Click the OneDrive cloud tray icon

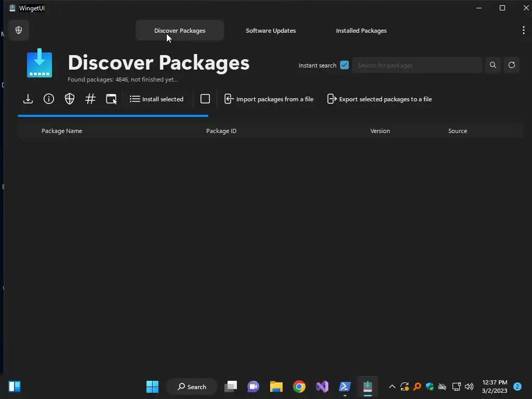(442, 387)
